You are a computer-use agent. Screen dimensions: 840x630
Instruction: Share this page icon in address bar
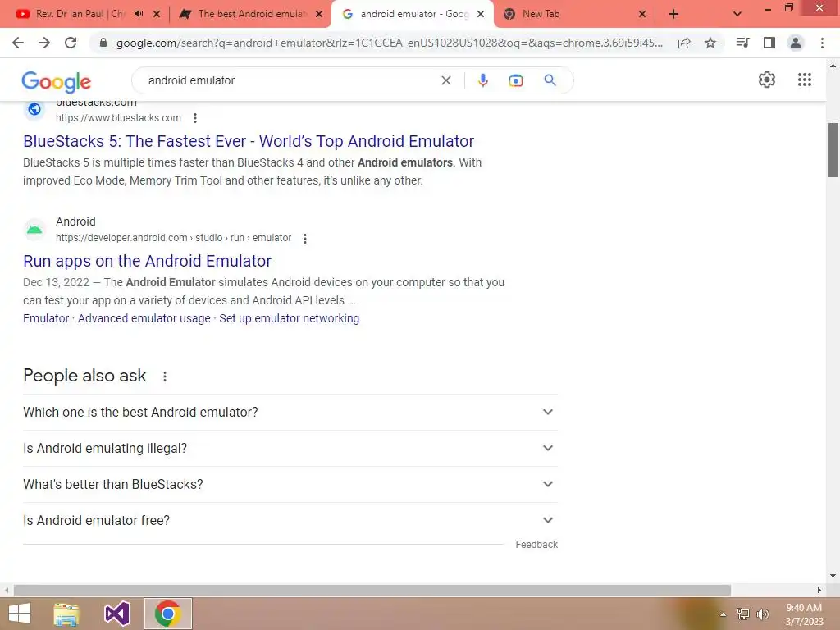684,43
